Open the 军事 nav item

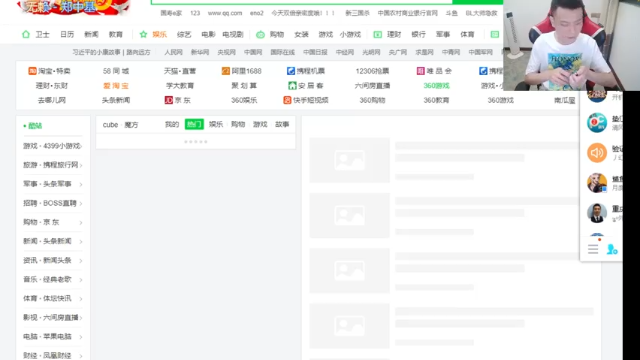(x=443, y=34)
